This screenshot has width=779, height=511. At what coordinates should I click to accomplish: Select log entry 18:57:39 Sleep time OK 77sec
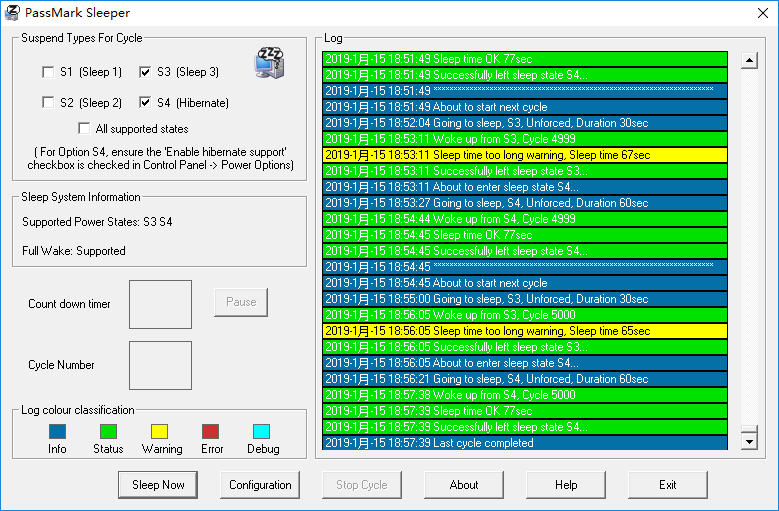(x=525, y=411)
